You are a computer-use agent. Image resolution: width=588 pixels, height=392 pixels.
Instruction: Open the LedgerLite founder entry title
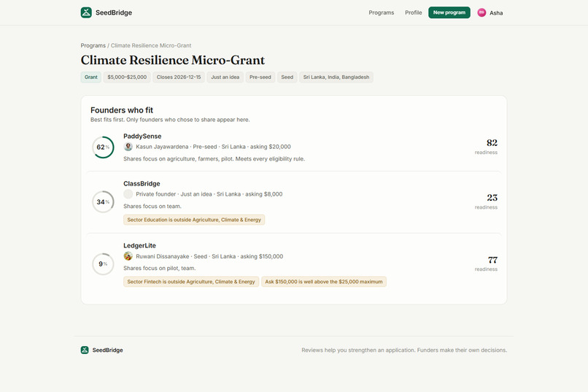[139, 245]
